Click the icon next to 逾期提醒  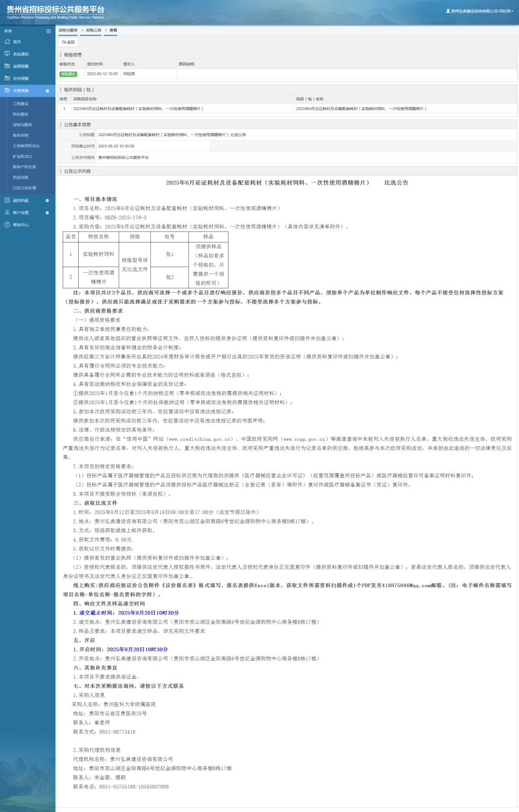(7, 66)
